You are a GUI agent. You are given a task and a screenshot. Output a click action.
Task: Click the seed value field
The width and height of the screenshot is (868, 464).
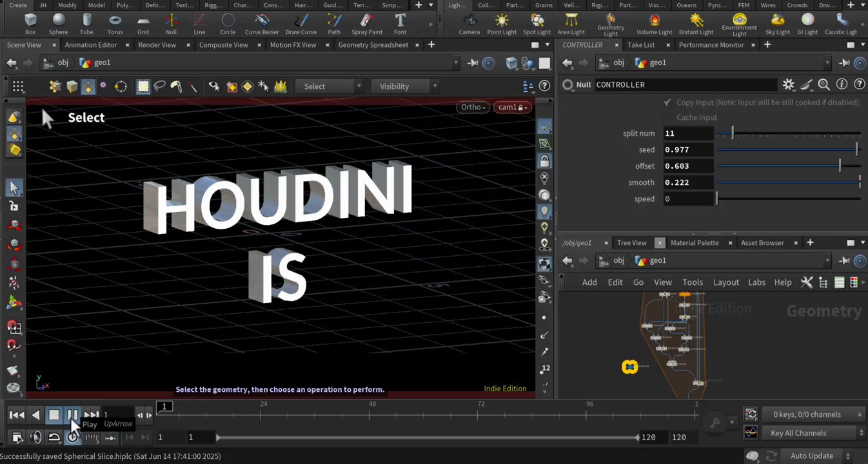(x=688, y=150)
